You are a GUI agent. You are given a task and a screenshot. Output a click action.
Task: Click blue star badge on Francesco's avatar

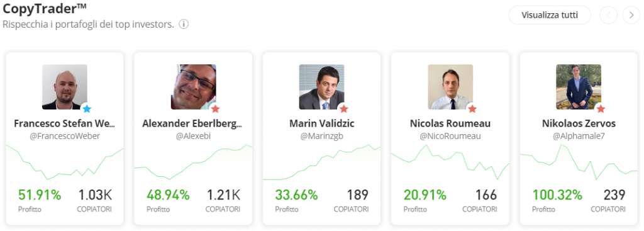87,109
